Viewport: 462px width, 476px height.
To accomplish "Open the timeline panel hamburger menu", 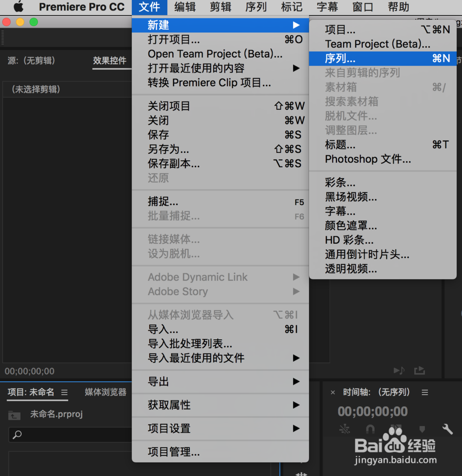I will tap(425, 392).
